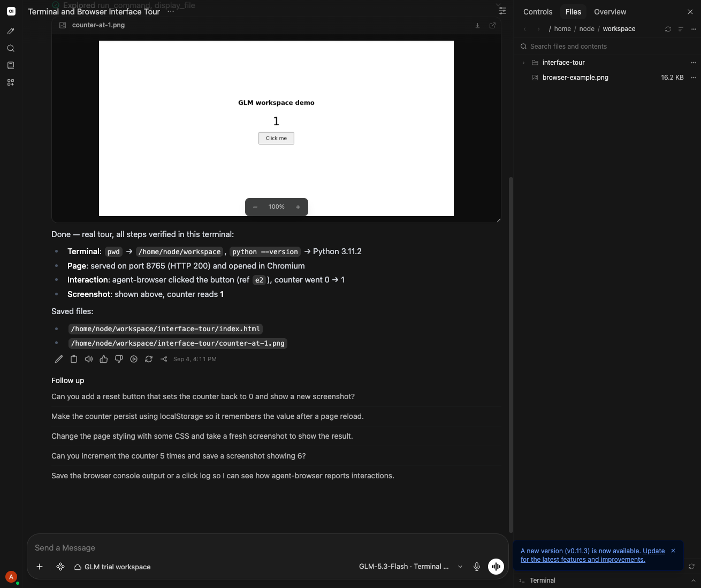Click the Sep 4, 4:11 PM timestamp
Screen dimensions: 701x588
point(195,359)
